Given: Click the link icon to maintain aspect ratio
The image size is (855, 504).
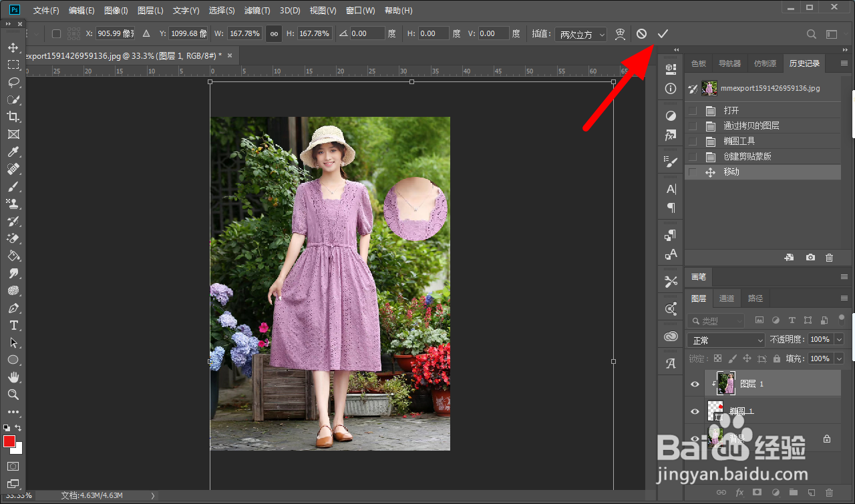Looking at the screenshot, I should [x=273, y=33].
